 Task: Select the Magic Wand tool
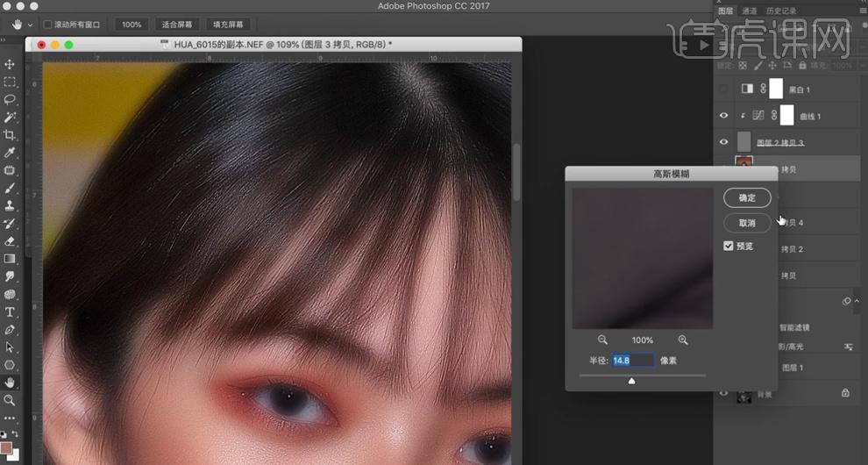coord(10,118)
